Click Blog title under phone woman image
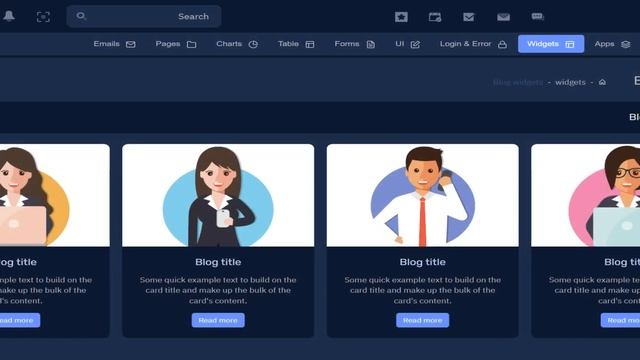 click(x=218, y=262)
